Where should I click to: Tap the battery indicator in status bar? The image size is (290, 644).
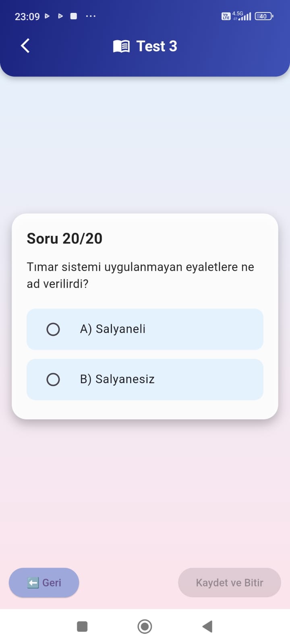(x=264, y=16)
